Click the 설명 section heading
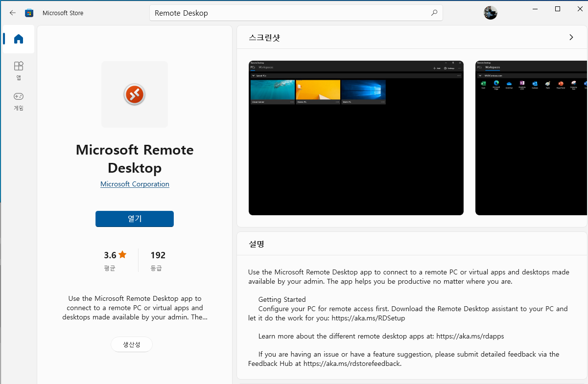This screenshot has height=384, width=588. tap(257, 244)
